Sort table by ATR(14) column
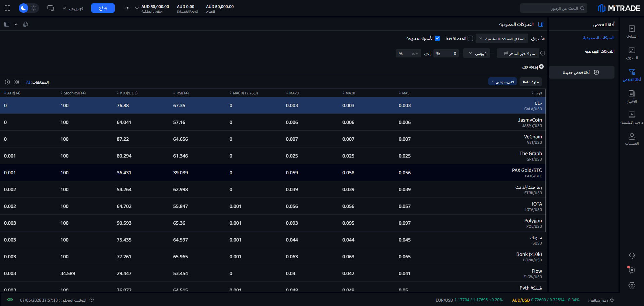The width and height of the screenshot is (644, 306). pyautogui.click(x=12, y=93)
